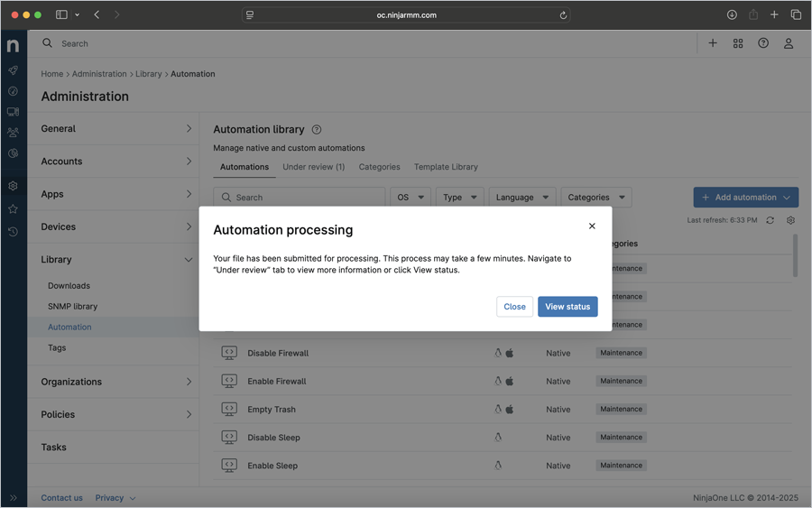Click the user profile icon
This screenshot has height=508, width=812.
click(789, 43)
